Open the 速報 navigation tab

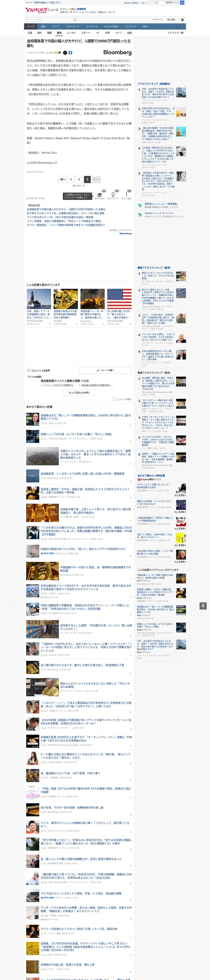(x=43, y=27)
